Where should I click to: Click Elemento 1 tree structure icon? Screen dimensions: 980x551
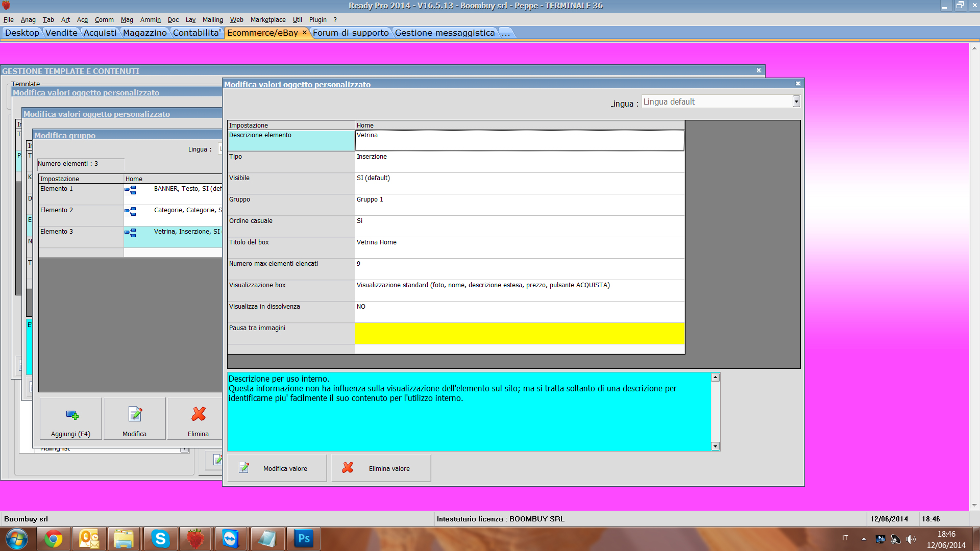[x=131, y=190]
